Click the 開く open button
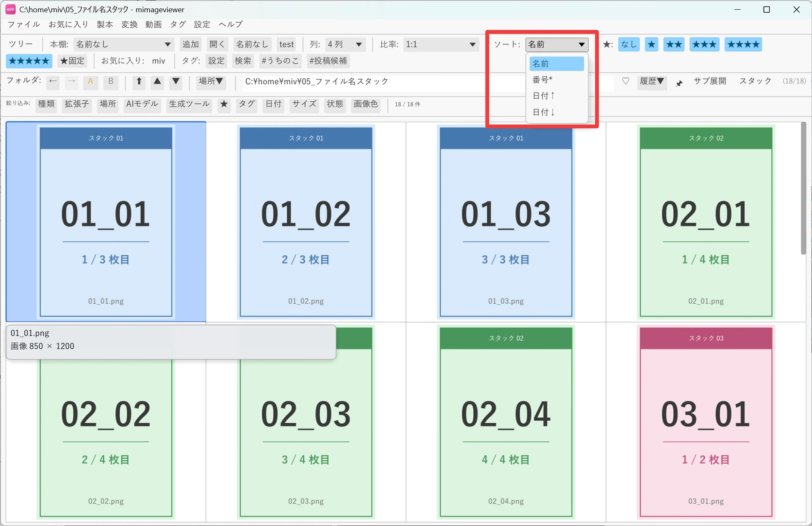Image resolution: width=812 pixels, height=526 pixels. (x=217, y=44)
